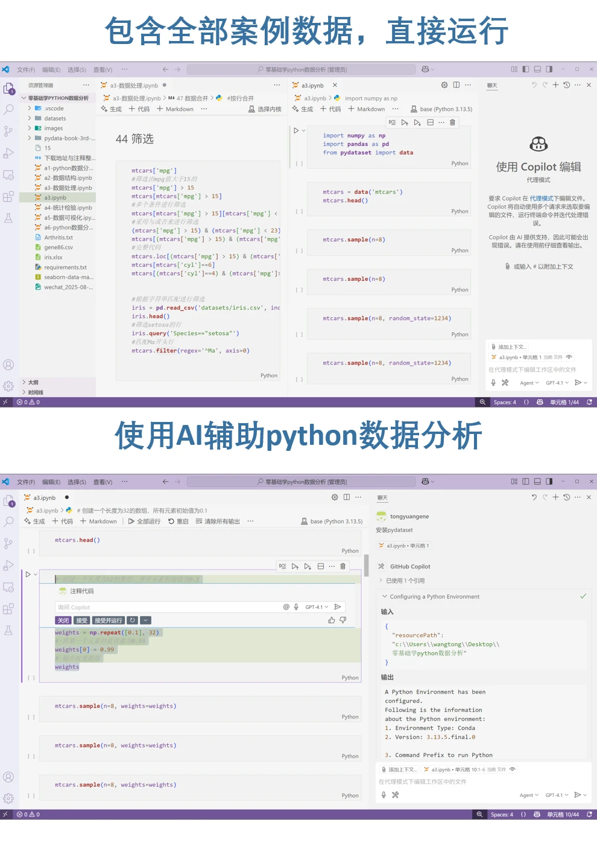Select 聊天 tab in bottom window chat panel
The image size is (597, 868).
[x=382, y=498]
